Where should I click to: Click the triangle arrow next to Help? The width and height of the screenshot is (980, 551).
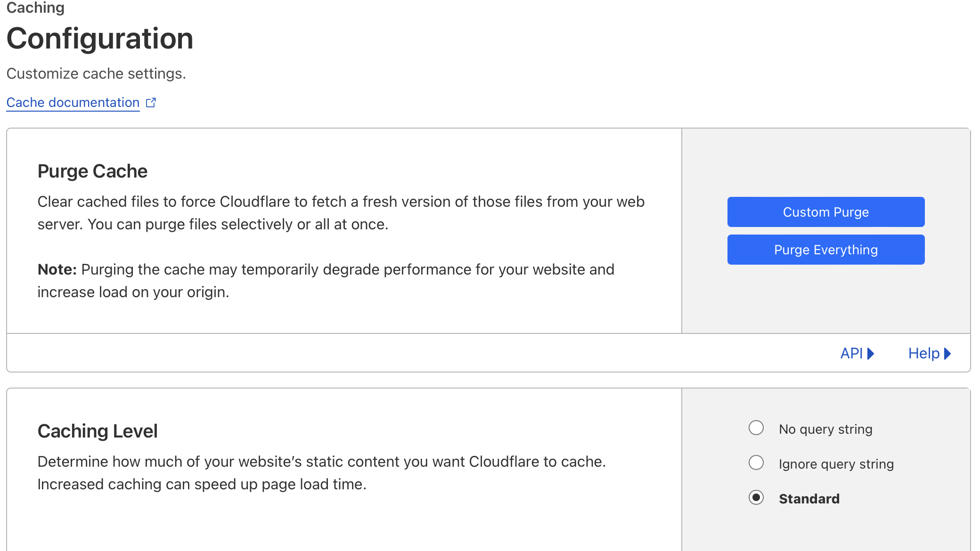click(947, 353)
